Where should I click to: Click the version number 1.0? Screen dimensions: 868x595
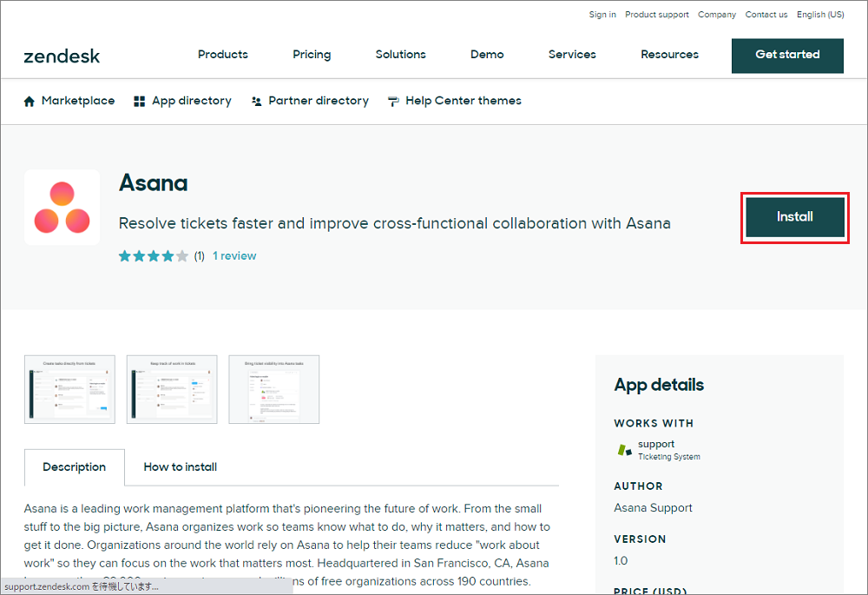[621, 560]
